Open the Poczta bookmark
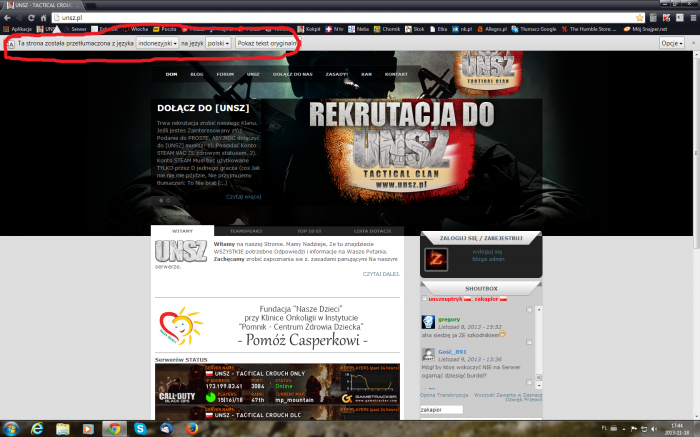 coord(165,29)
